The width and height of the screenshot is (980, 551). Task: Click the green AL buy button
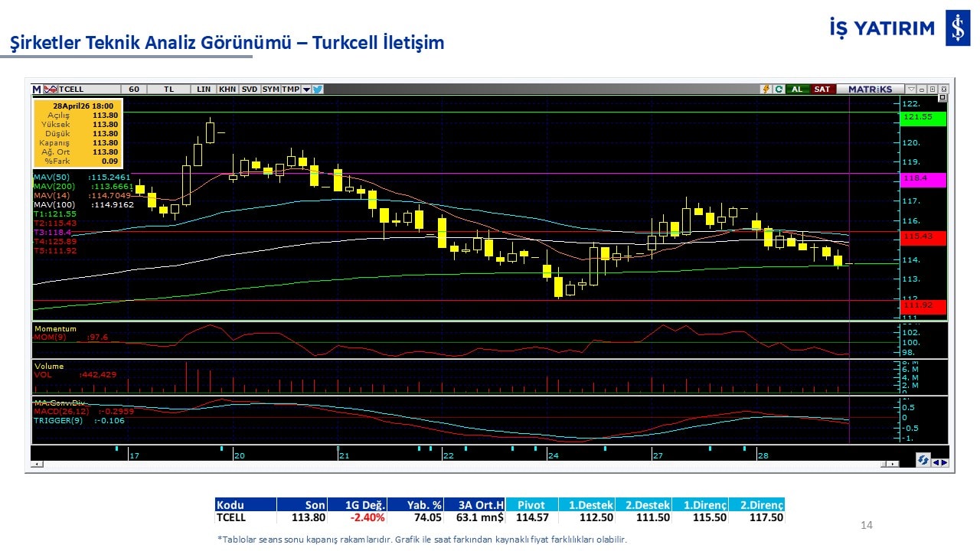pos(797,90)
